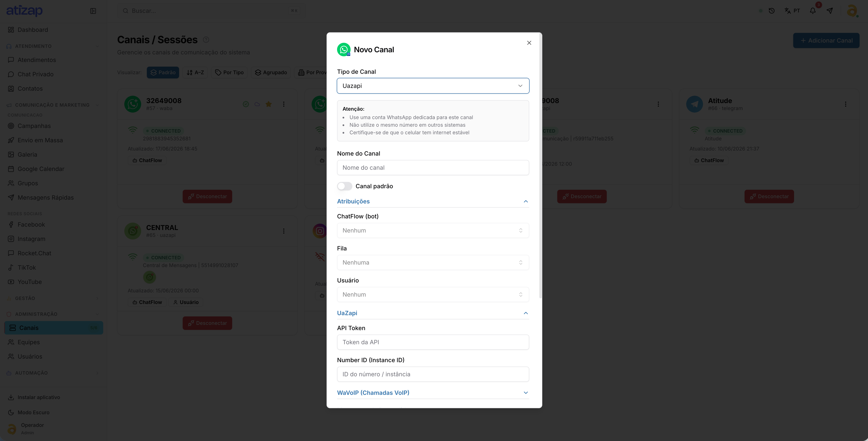Close the Novo Canal dialog
This screenshot has height=441, width=868.
coord(529,43)
